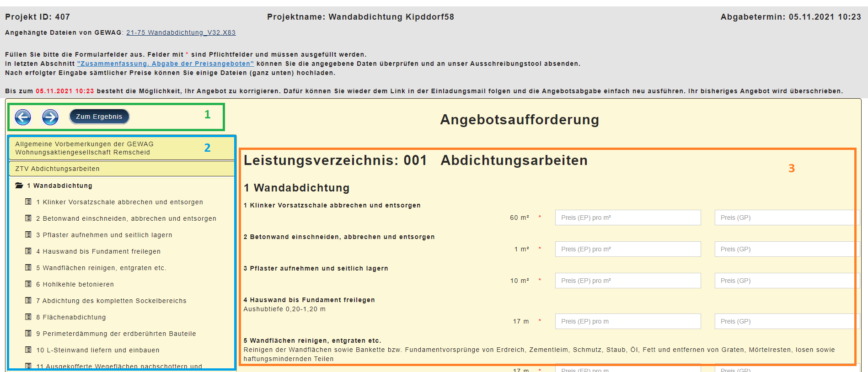The height and width of the screenshot is (372, 868).
Task: Click the forward arrow navigation icon
Action: click(50, 117)
